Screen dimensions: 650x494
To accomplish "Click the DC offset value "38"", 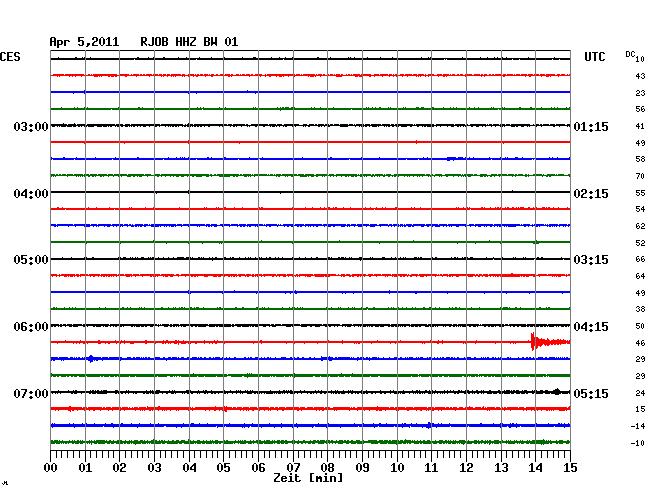I will (x=640, y=309).
